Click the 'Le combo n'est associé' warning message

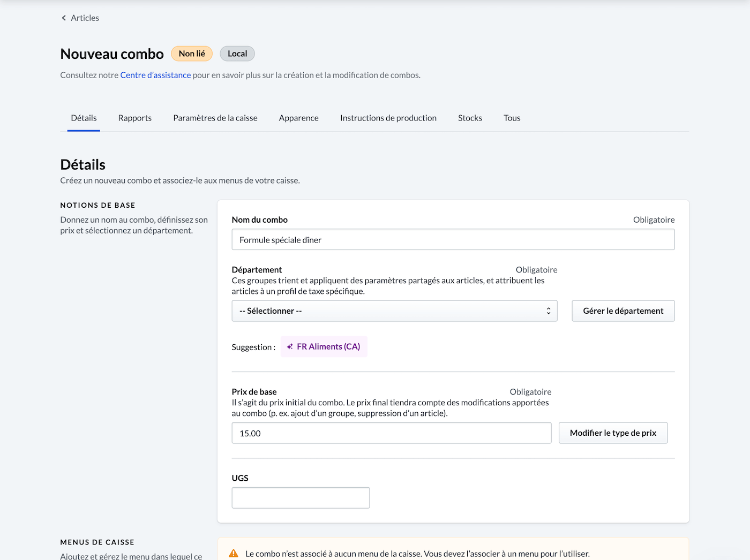tap(417, 554)
